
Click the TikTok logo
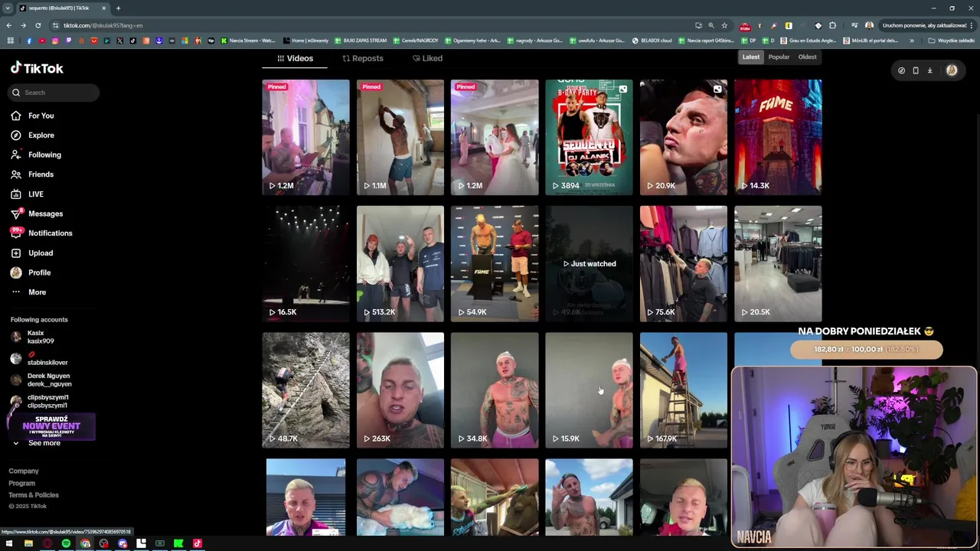pyautogui.click(x=37, y=68)
